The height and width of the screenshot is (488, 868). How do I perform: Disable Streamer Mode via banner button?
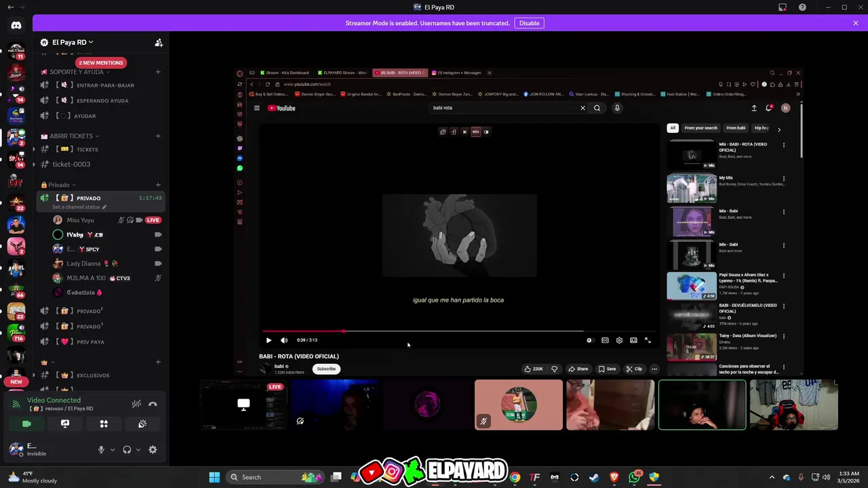pyautogui.click(x=529, y=23)
